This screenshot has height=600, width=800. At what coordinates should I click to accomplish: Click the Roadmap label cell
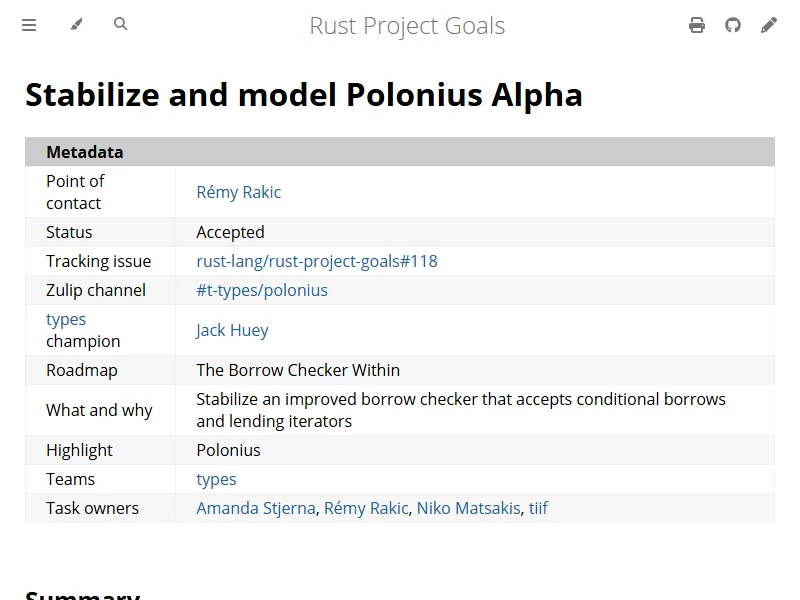(x=101, y=370)
